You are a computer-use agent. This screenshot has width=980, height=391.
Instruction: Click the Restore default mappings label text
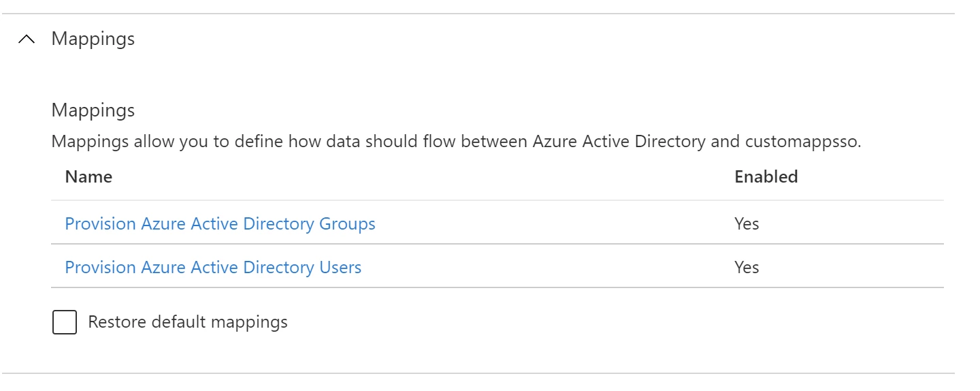coord(188,322)
